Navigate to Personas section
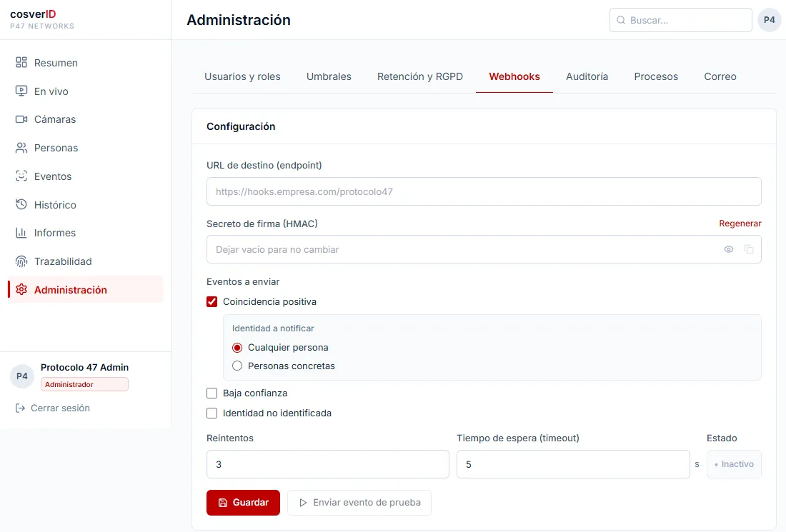This screenshot has height=532, width=786. (85, 148)
